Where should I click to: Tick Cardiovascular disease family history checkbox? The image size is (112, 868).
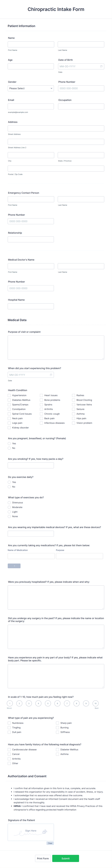coord(9,749)
